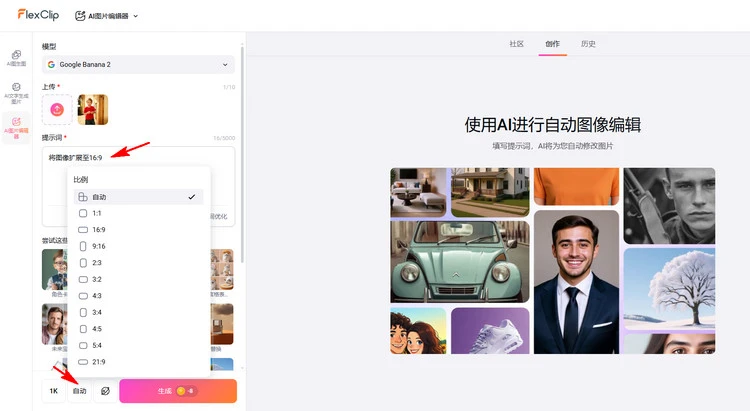Switch to the 社区 tab
Image resolution: width=750 pixels, height=411 pixels.
516,44
